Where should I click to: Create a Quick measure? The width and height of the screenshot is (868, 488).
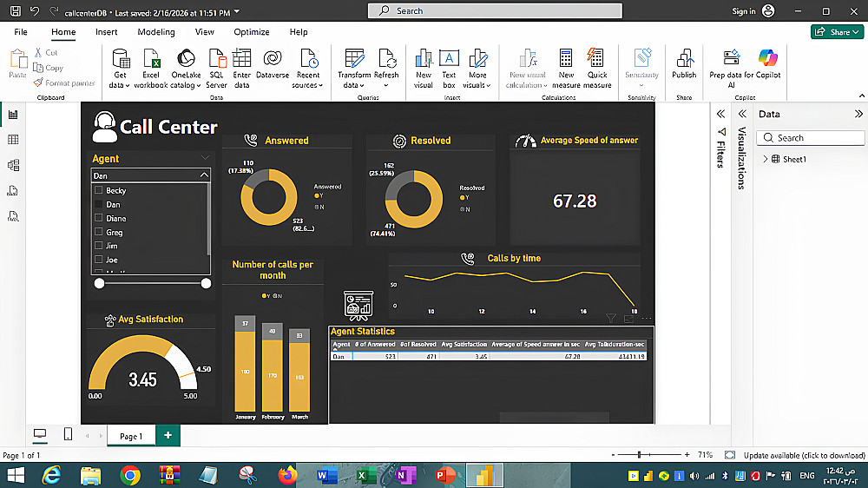[x=597, y=69]
